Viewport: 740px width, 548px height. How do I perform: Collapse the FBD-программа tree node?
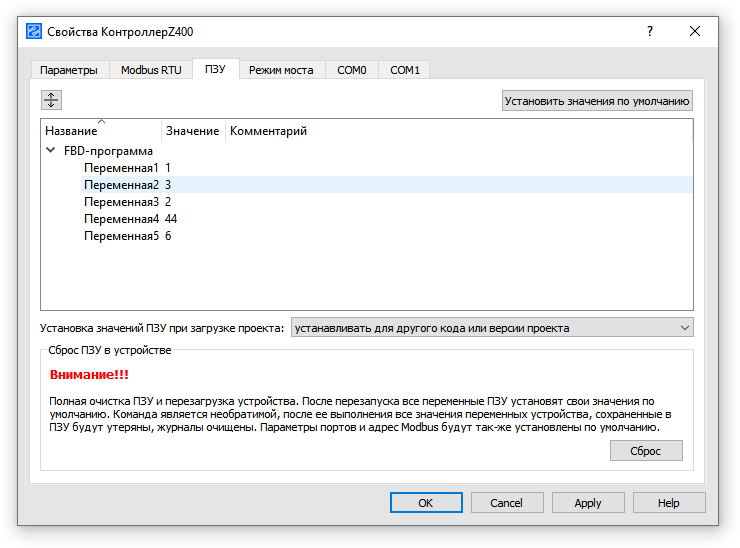point(51,151)
